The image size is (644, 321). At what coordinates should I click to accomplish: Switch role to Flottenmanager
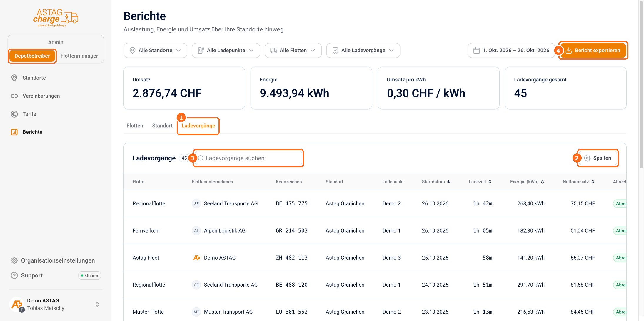[x=79, y=56]
